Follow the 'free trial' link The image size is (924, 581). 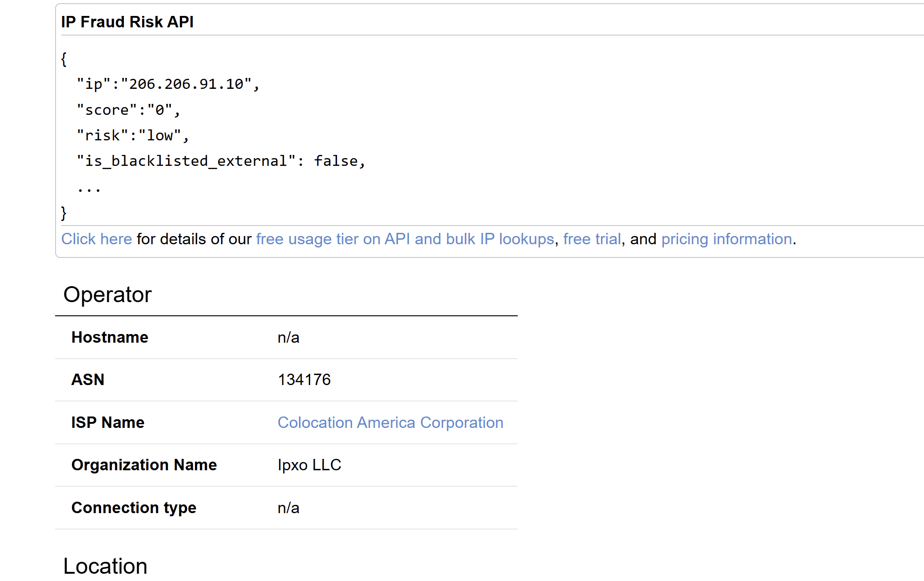(x=592, y=239)
